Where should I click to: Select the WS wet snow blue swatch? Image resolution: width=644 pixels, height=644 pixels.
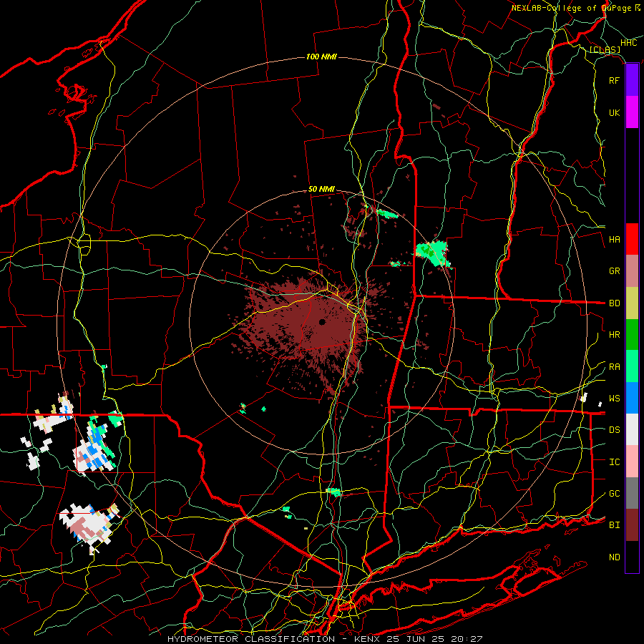click(x=632, y=398)
